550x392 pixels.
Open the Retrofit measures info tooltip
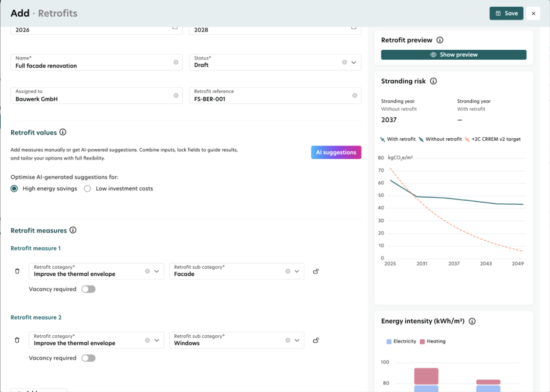tap(73, 230)
